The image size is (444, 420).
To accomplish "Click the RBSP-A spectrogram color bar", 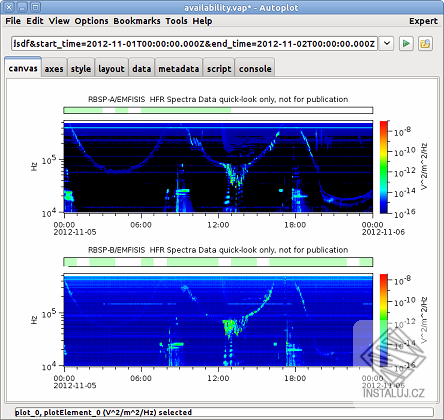I will [384, 167].
